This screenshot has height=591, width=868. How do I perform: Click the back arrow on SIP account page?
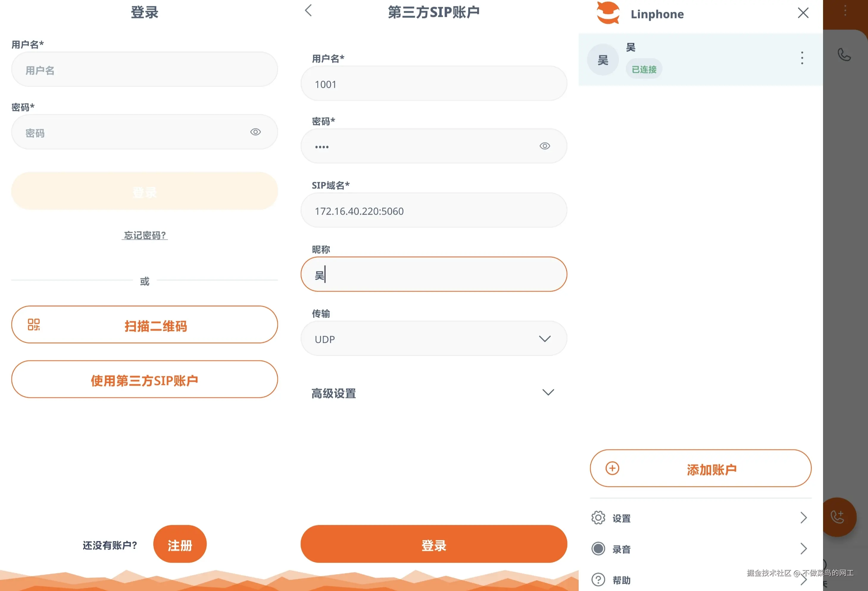click(308, 10)
